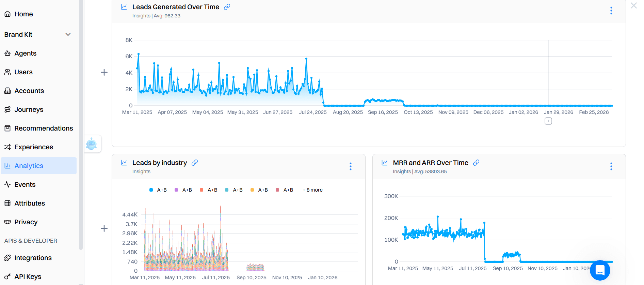This screenshot has width=644, height=285.
Task: Click line chart icon beside Leads Generated Over Time
Action: 124,7
